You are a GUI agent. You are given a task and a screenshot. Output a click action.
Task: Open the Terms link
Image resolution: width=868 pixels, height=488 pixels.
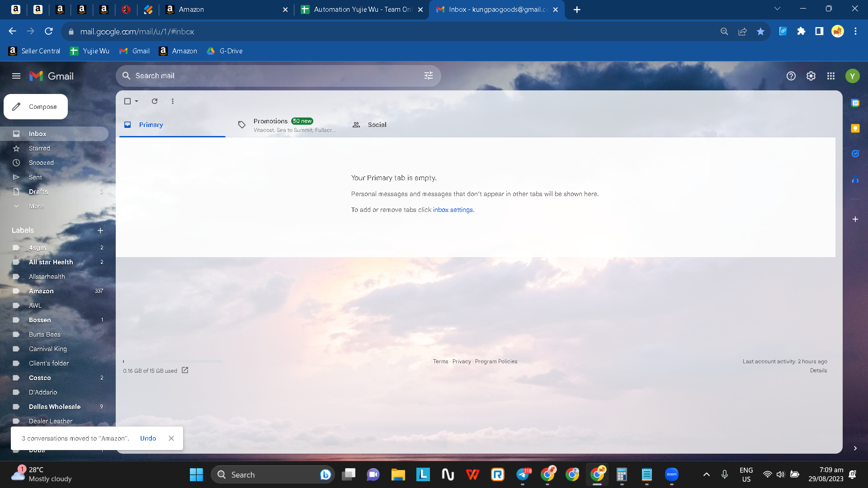coord(441,361)
